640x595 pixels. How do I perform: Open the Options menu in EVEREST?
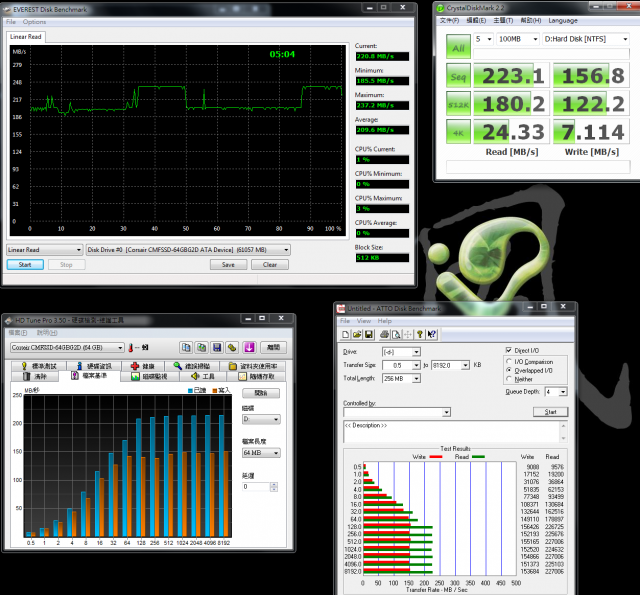point(34,22)
